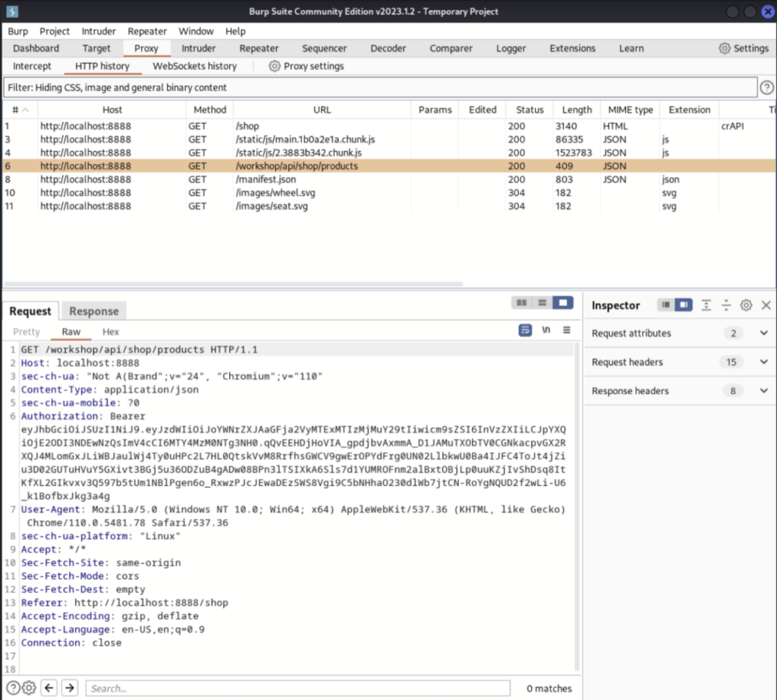The image size is (777, 700).
Task: Open the Proxy settings gear icon
Action: 274,66
